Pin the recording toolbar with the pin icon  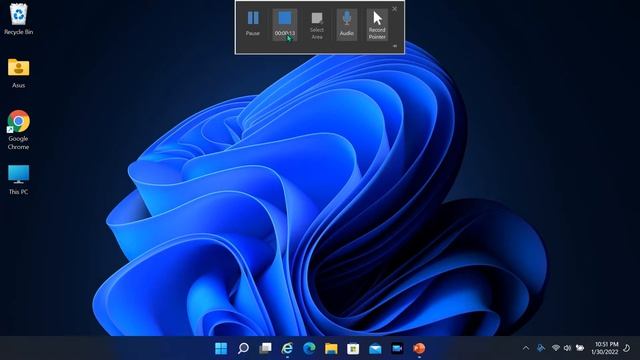tap(395, 46)
